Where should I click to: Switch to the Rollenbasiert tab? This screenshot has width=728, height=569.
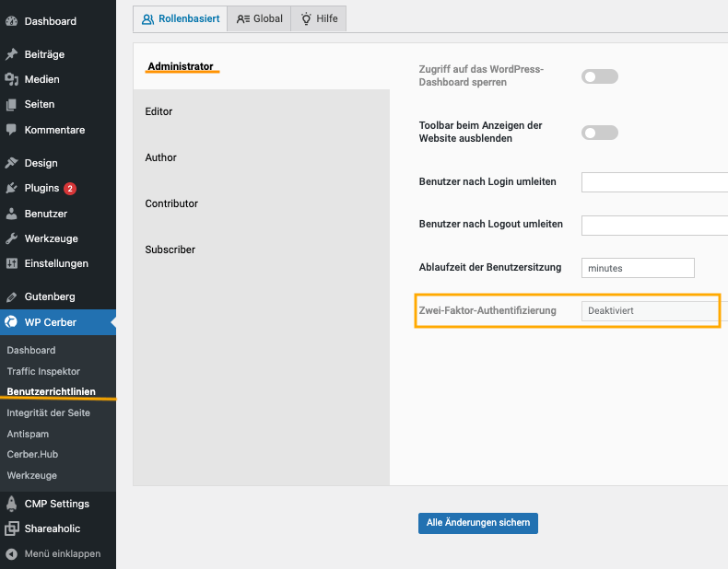180,19
